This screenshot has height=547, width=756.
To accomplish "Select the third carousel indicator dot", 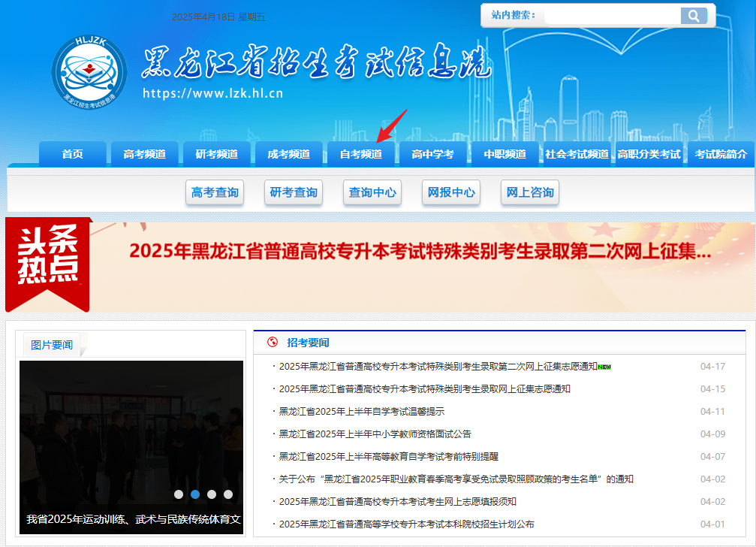I will (x=211, y=494).
